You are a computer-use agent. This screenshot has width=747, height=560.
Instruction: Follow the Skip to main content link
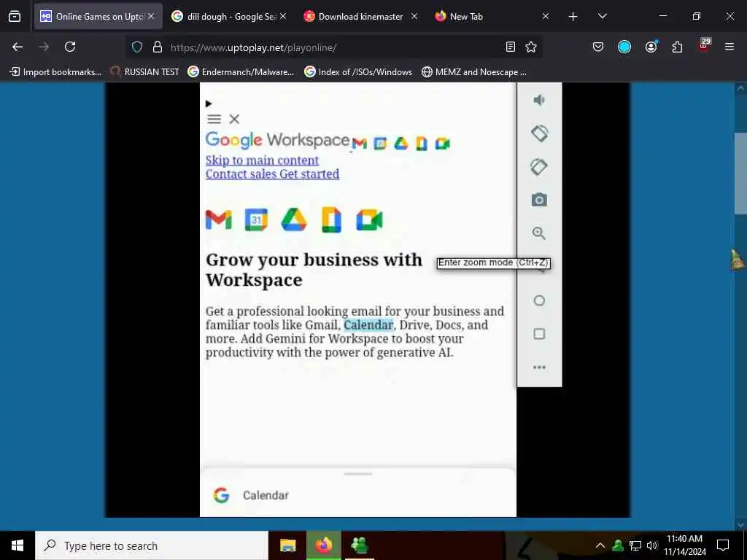[x=262, y=160]
